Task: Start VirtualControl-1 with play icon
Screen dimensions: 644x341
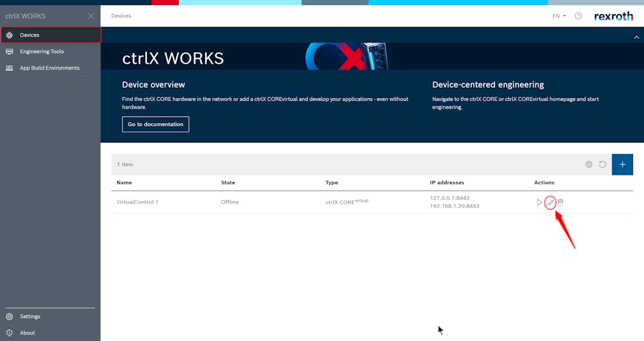Action: [540, 202]
